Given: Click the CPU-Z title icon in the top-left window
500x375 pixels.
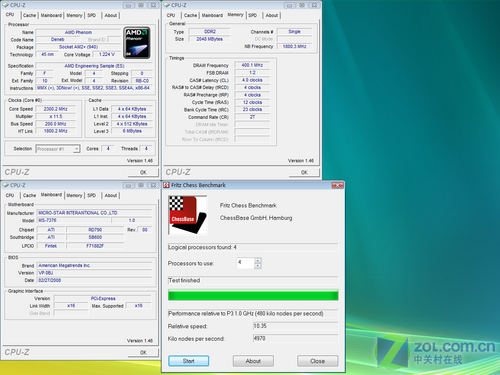Looking at the screenshot, I should point(5,5).
